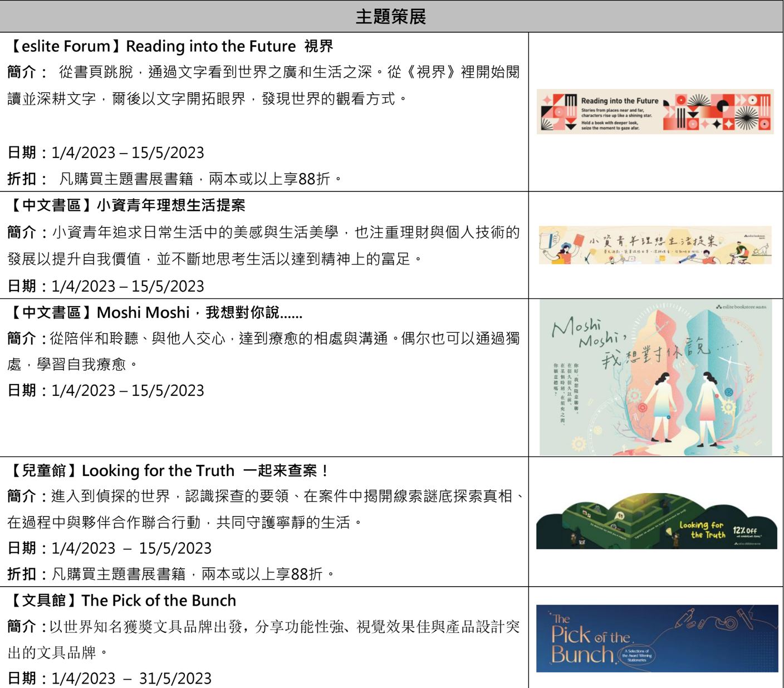Click the 【文具館】The Pick of the Bunch heading
The width and height of the screenshot is (784, 688).
point(122,601)
